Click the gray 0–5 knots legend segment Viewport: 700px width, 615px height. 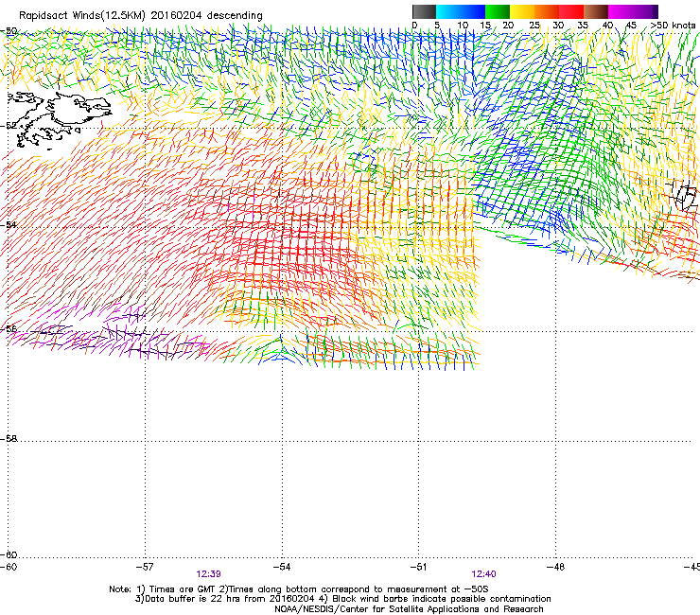[x=424, y=11]
